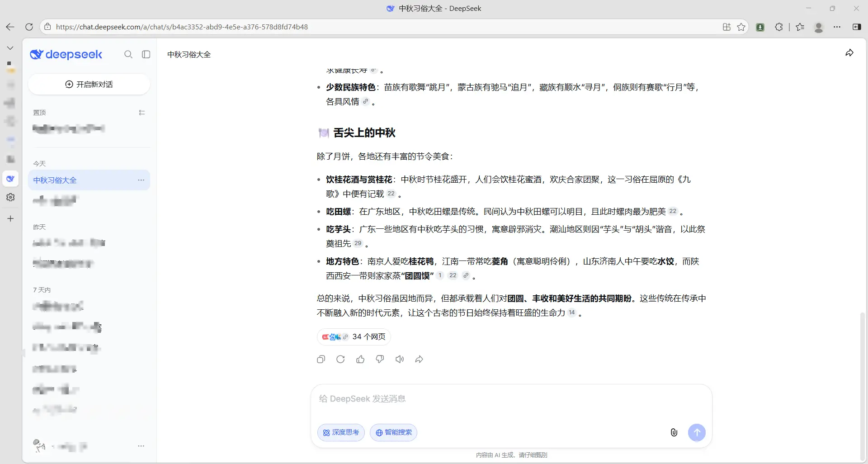The width and height of the screenshot is (868, 464).
Task: Like the response with thumbs up
Action: [x=360, y=359]
